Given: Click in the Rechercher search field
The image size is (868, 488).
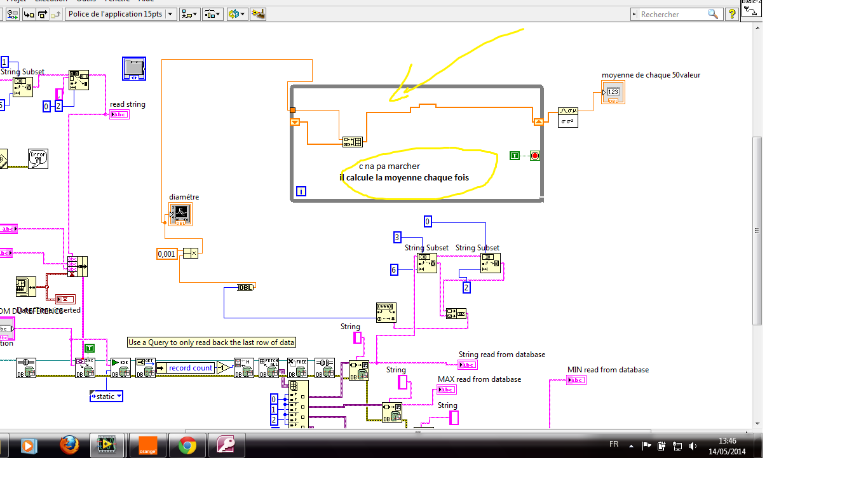Looking at the screenshot, I should click(672, 14).
